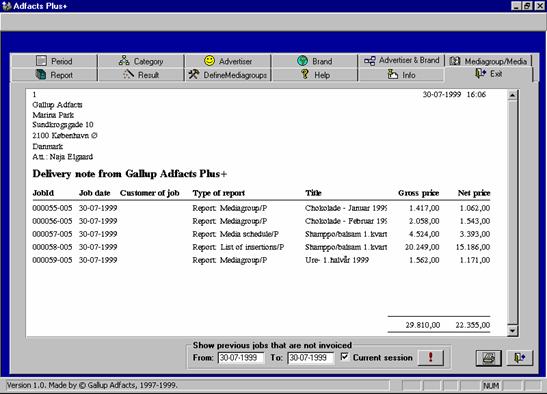Click the printer button
This screenshot has width=547, height=394.
[488, 358]
